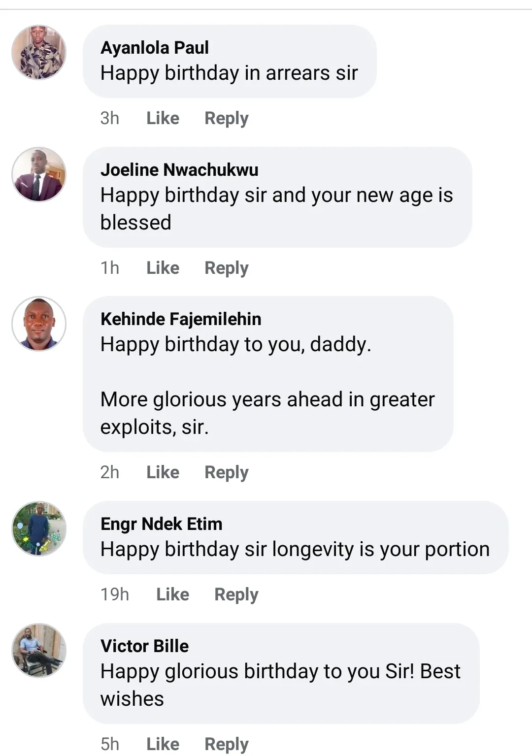
Task: Reply to Victor Bille's comment
Action: point(227,744)
